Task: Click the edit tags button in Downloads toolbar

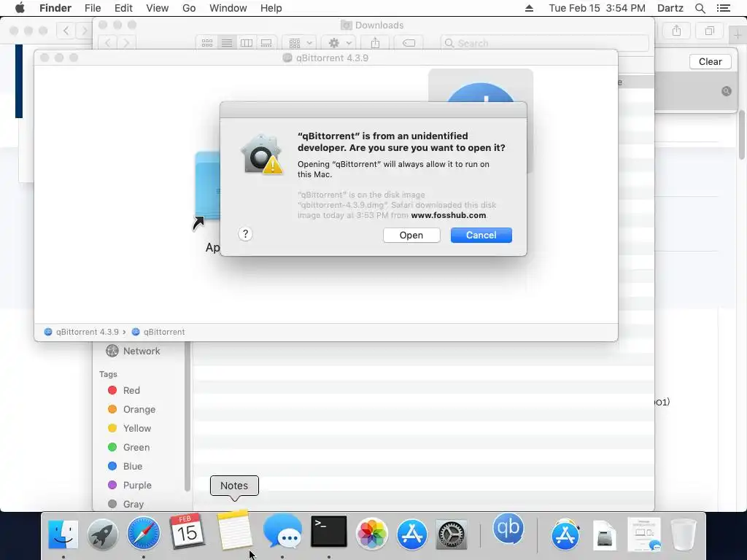Action: [409, 43]
